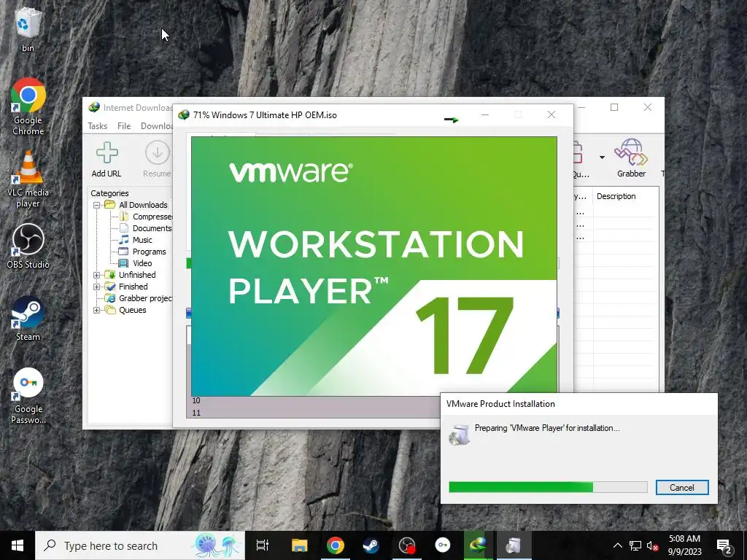
Task: Switch to OBS Studio on the taskbar
Action: 407,545
